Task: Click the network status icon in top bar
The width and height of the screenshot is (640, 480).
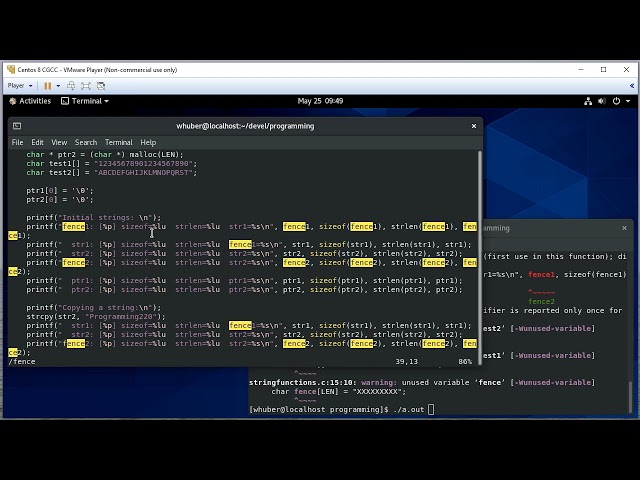Action: click(x=588, y=101)
